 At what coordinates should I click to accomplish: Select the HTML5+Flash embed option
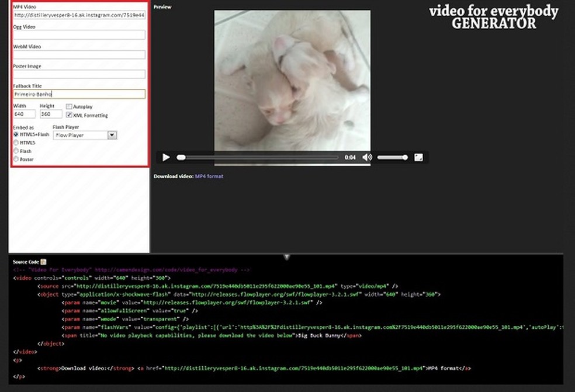(16, 134)
